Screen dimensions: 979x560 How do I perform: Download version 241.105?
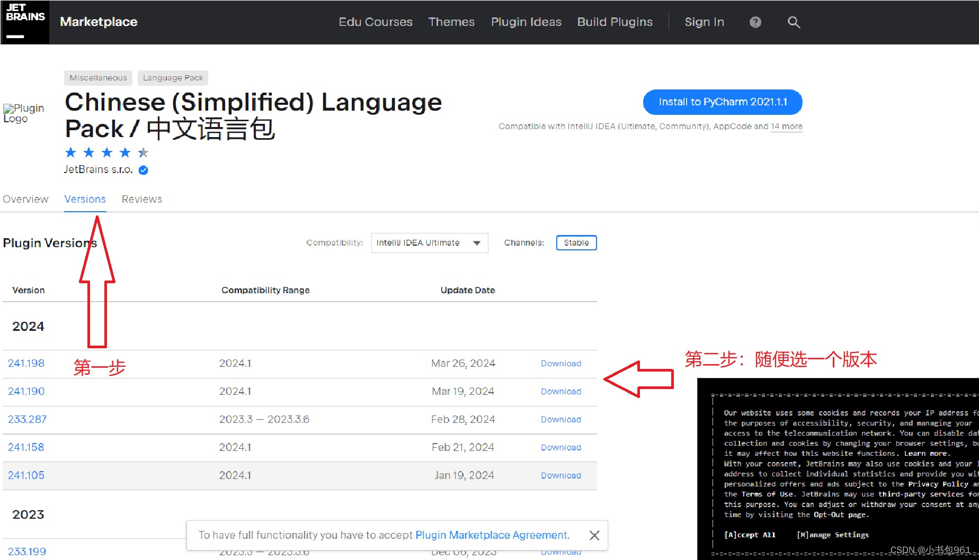(561, 476)
